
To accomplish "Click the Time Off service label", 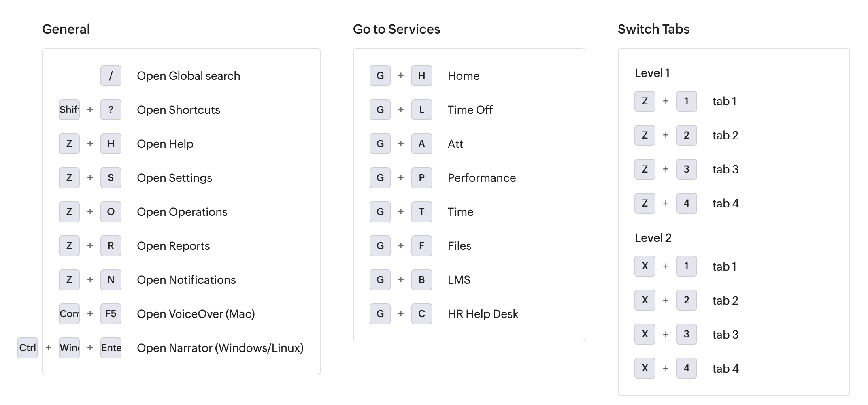I will click(x=470, y=110).
